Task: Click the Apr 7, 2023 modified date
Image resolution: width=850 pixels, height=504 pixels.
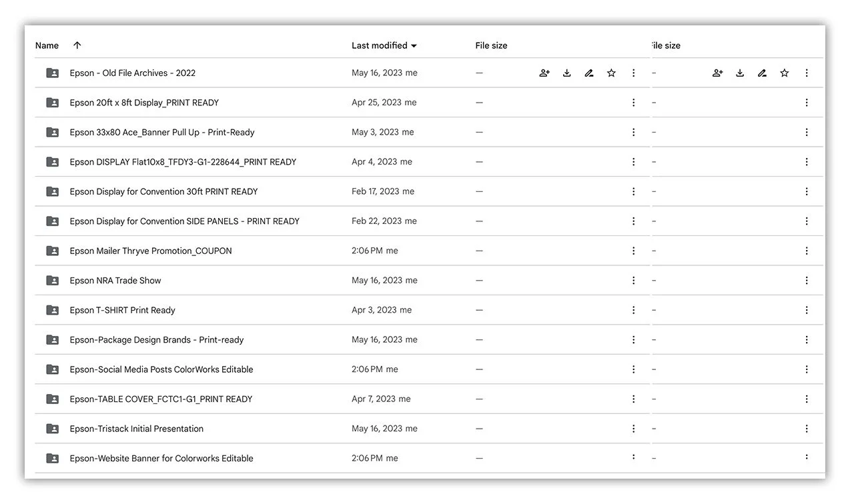Action: coord(374,399)
